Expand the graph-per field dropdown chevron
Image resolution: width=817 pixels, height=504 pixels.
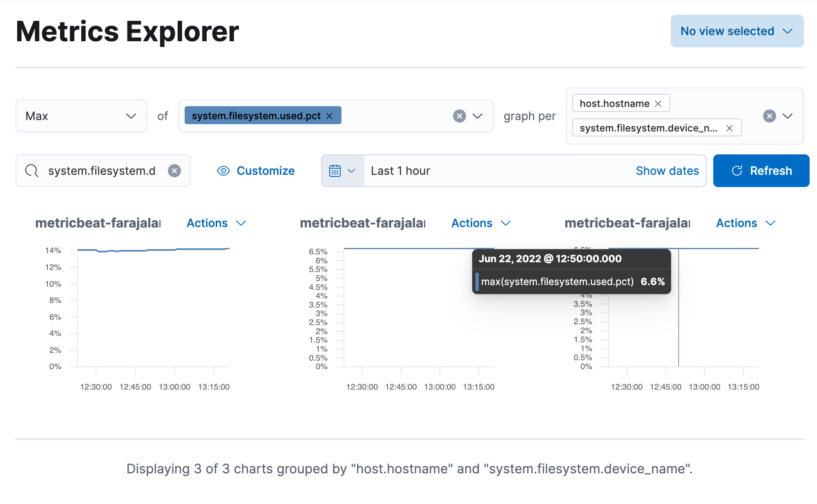(788, 116)
